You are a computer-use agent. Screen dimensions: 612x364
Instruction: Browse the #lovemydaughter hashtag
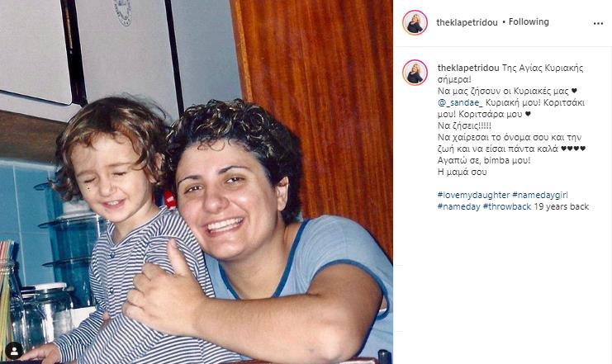(x=473, y=195)
